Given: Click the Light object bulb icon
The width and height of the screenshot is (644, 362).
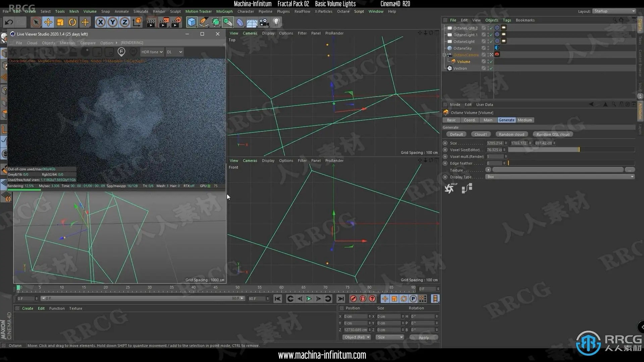Looking at the screenshot, I should 276,22.
